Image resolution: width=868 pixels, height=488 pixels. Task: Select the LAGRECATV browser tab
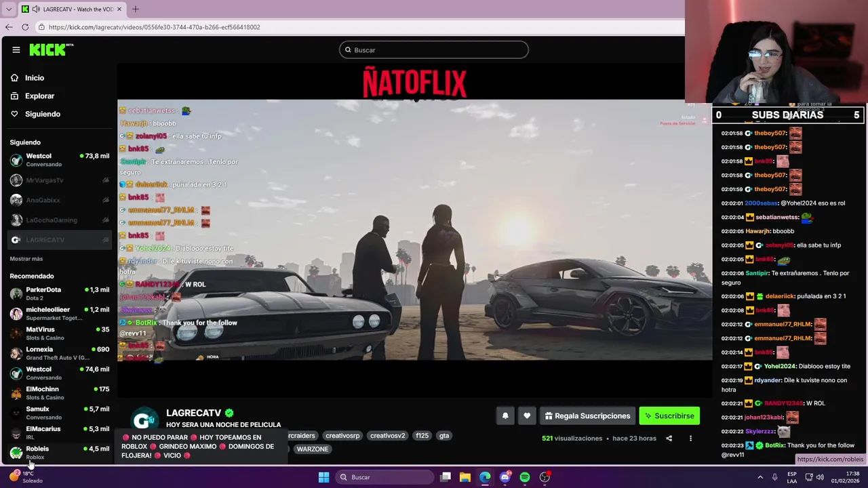tap(72, 9)
